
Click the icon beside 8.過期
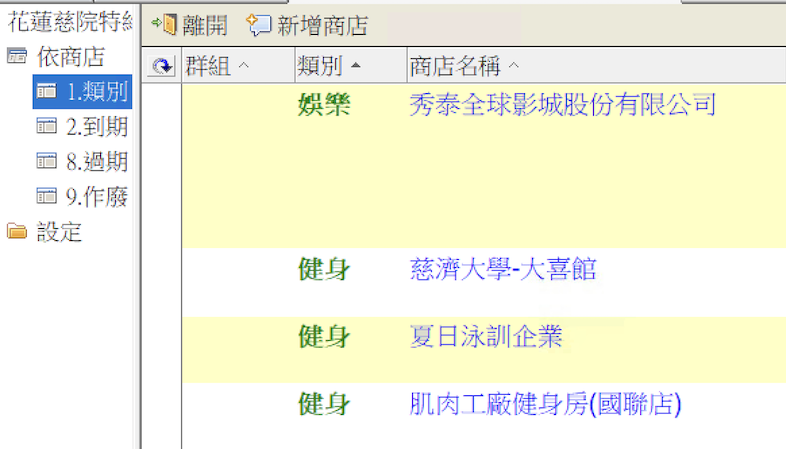(x=47, y=161)
